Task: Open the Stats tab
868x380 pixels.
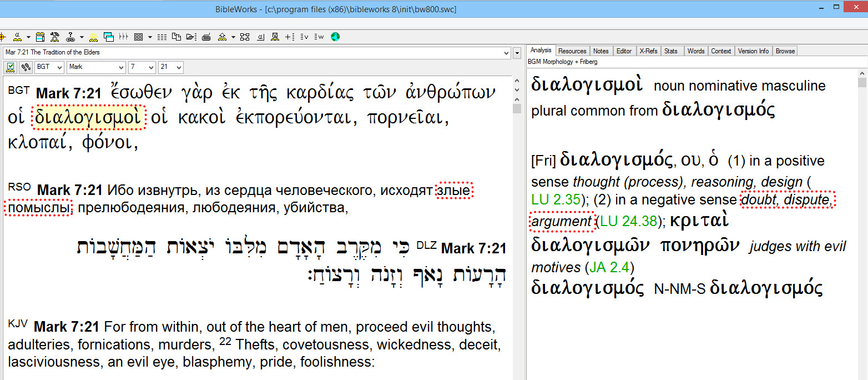Action: [x=671, y=51]
